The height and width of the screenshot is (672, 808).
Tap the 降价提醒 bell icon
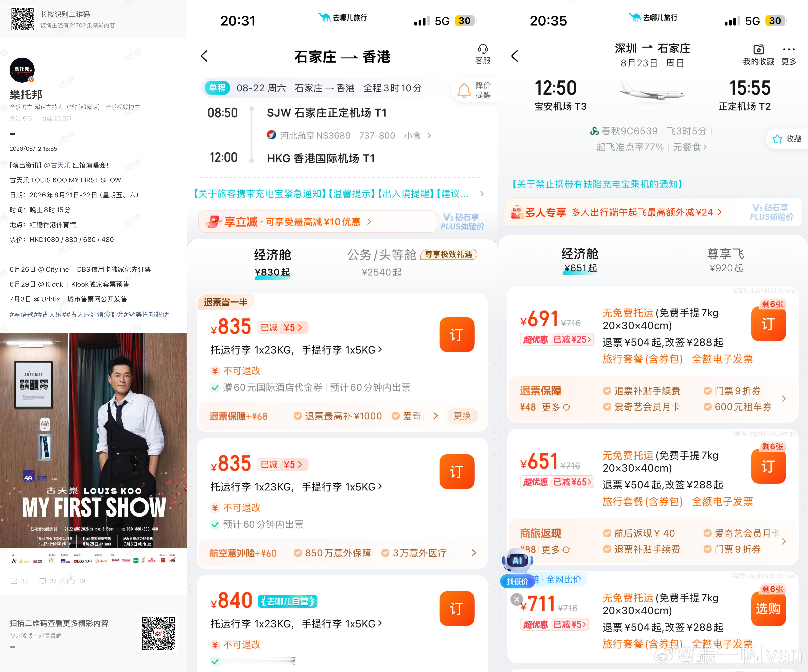tap(464, 90)
